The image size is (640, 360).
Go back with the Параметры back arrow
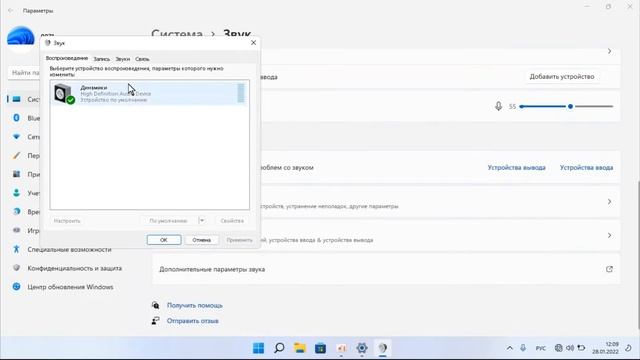(11, 11)
